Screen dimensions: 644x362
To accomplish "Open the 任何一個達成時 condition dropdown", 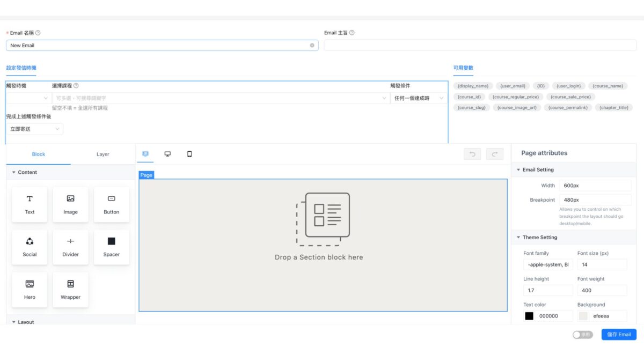I will (419, 98).
